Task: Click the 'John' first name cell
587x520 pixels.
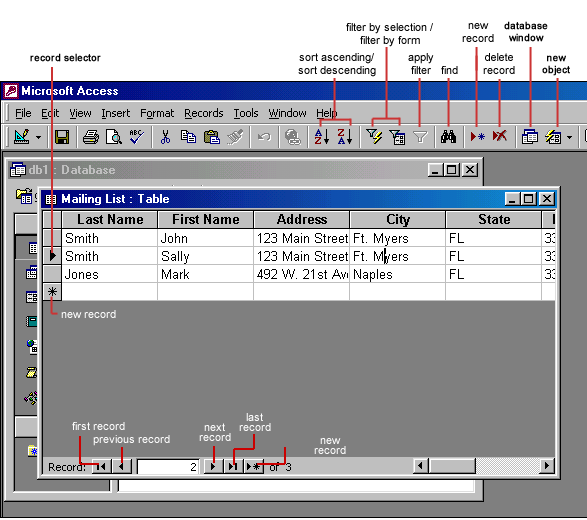Action: click(206, 238)
